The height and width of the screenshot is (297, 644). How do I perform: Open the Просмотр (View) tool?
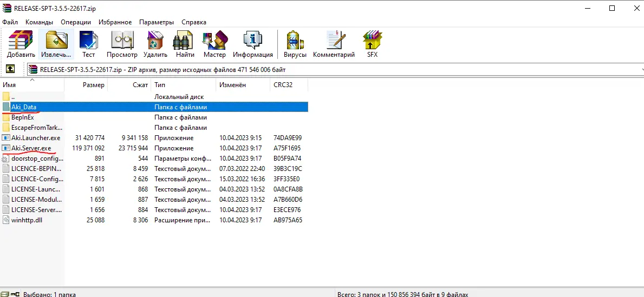coord(122,44)
